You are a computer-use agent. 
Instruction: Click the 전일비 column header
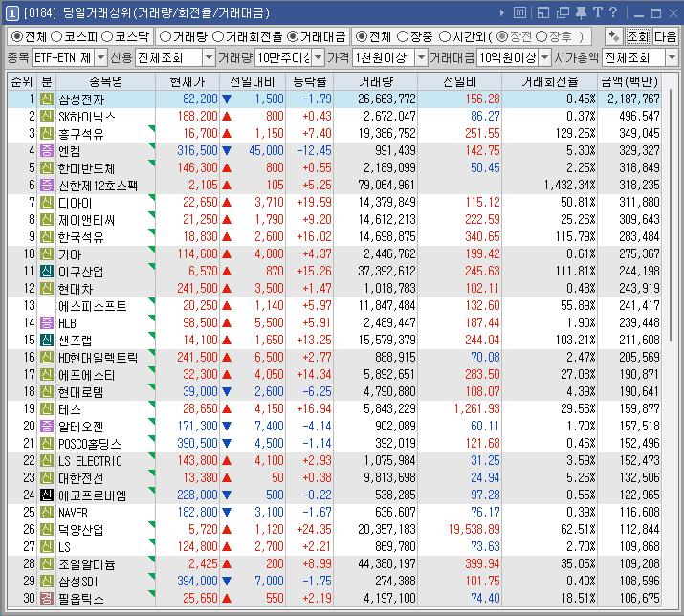(460, 81)
